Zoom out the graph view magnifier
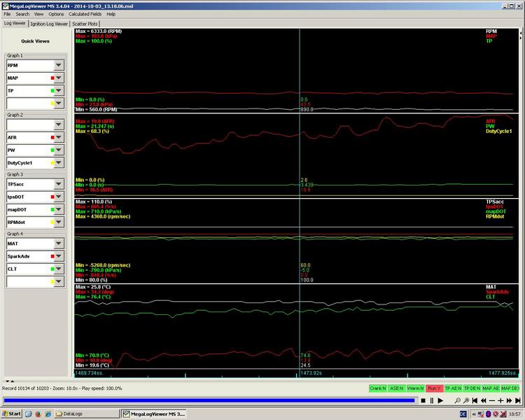The width and height of the screenshot is (525, 420). [x=457, y=400]
